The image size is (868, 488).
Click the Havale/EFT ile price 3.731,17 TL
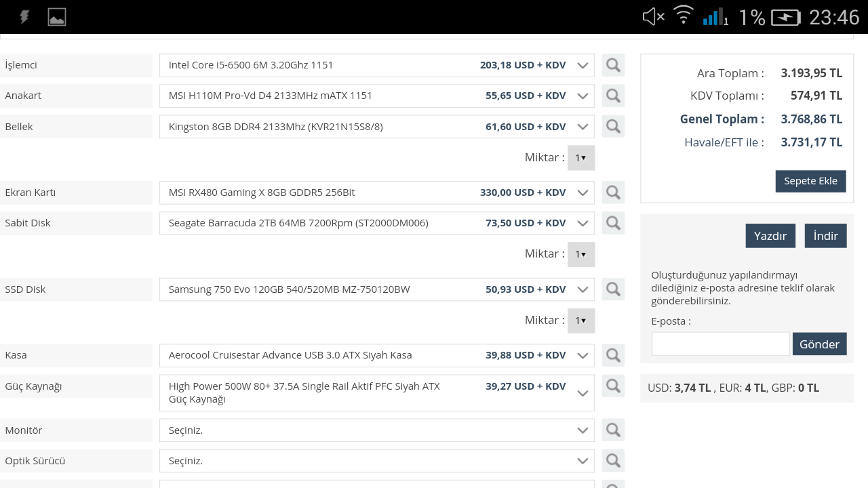tap(812, 142)
